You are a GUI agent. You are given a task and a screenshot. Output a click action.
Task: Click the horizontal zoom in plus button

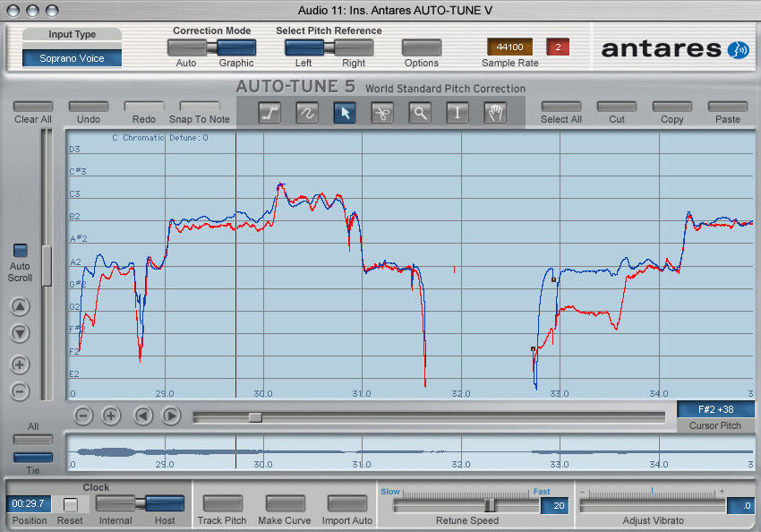[x=111, y=416]
